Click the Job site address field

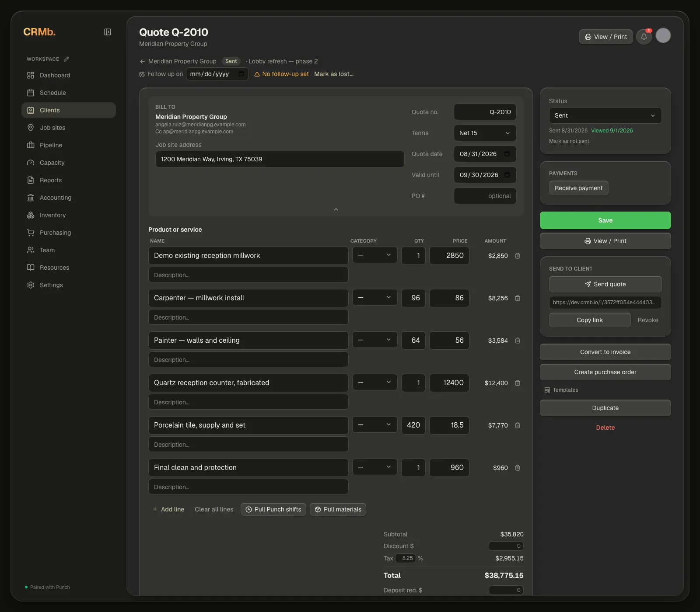point(280,159)
